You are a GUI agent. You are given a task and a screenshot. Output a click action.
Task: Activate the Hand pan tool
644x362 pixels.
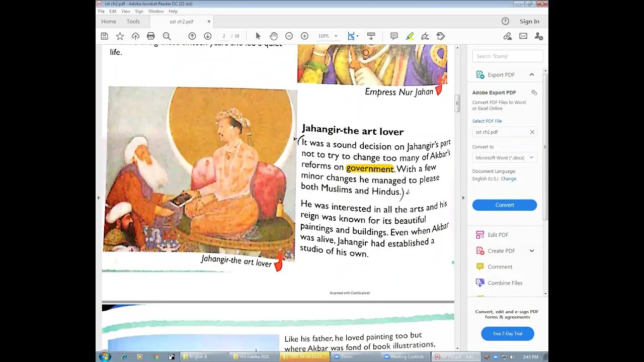click(274, 36)
